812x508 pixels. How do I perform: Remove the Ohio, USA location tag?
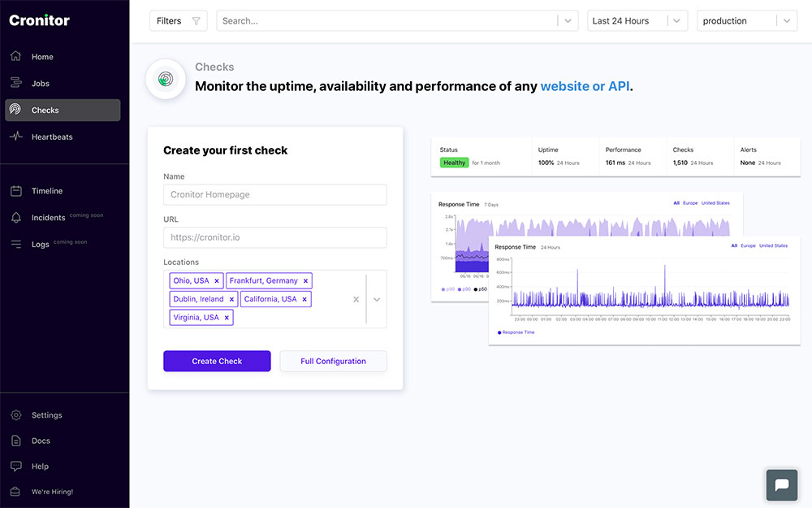(x=217, y=281)
